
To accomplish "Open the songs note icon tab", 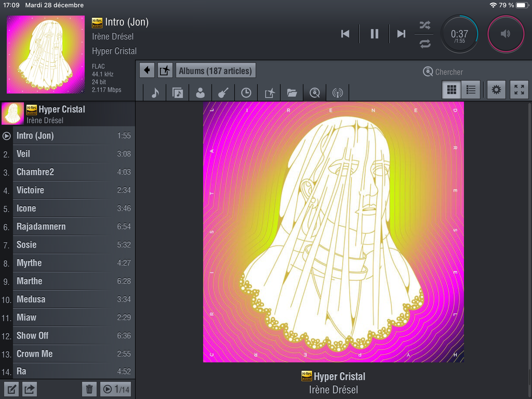I will tap(155, 93).
